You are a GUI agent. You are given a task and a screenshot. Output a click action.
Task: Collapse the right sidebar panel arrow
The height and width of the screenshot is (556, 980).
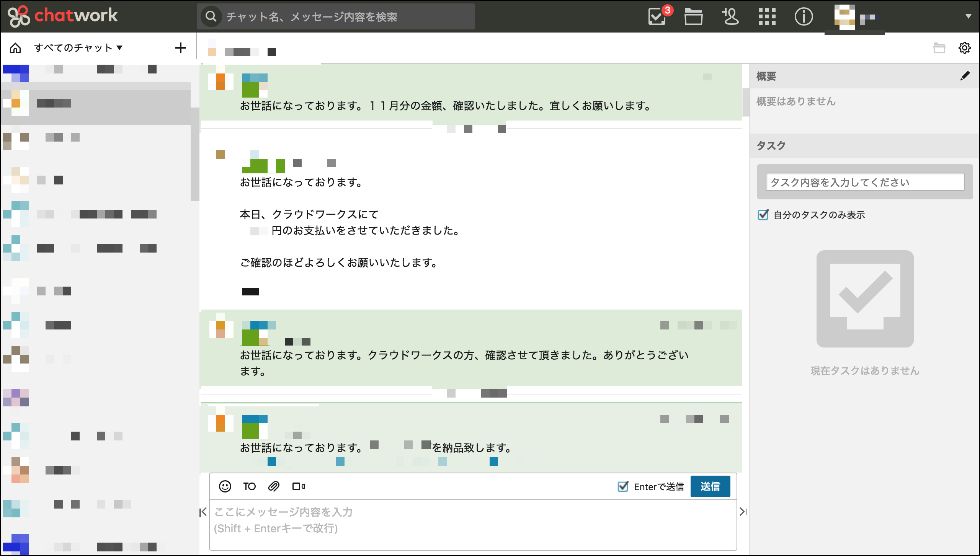(743, 512)
